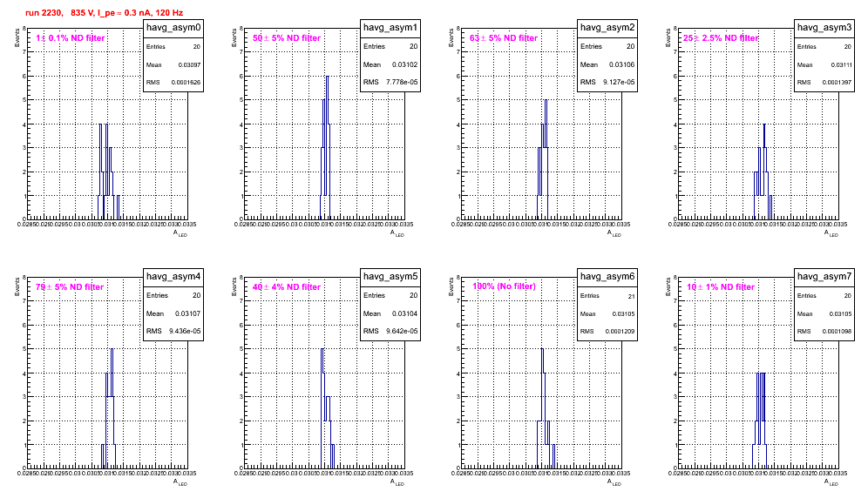
Task: Click the tallest histogram bar in havg_asym5 plot
Action: tap(322, 408)
